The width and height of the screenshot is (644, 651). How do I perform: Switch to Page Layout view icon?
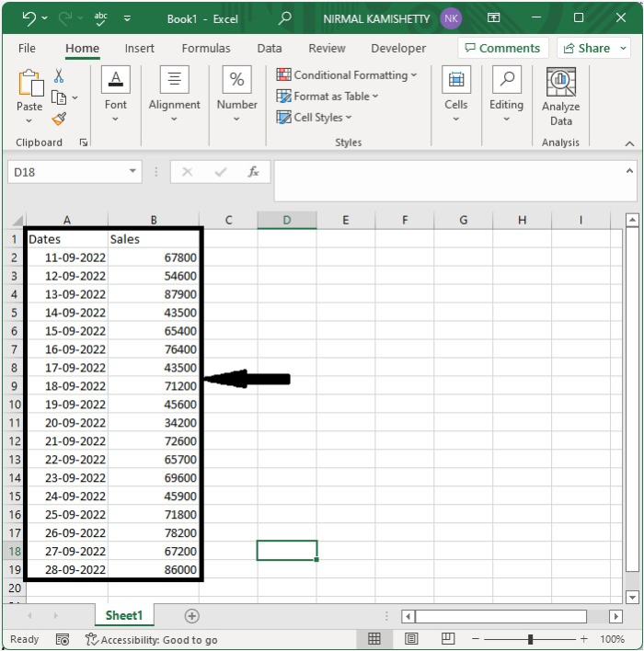[411, 639]
